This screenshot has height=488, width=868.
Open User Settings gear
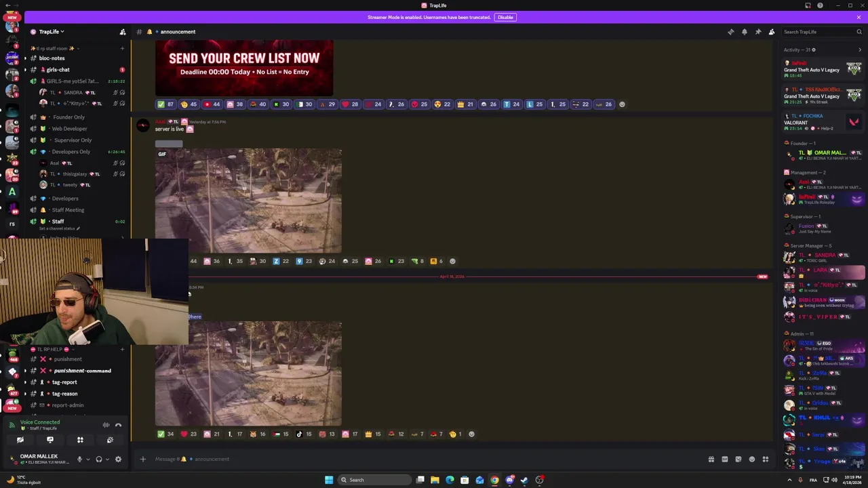(118, 459)
